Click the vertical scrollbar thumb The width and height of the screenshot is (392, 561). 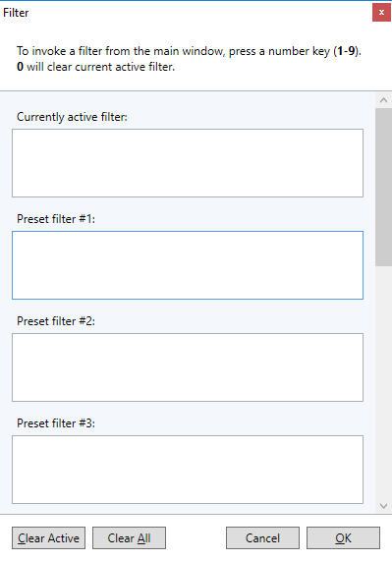[383, 187]
